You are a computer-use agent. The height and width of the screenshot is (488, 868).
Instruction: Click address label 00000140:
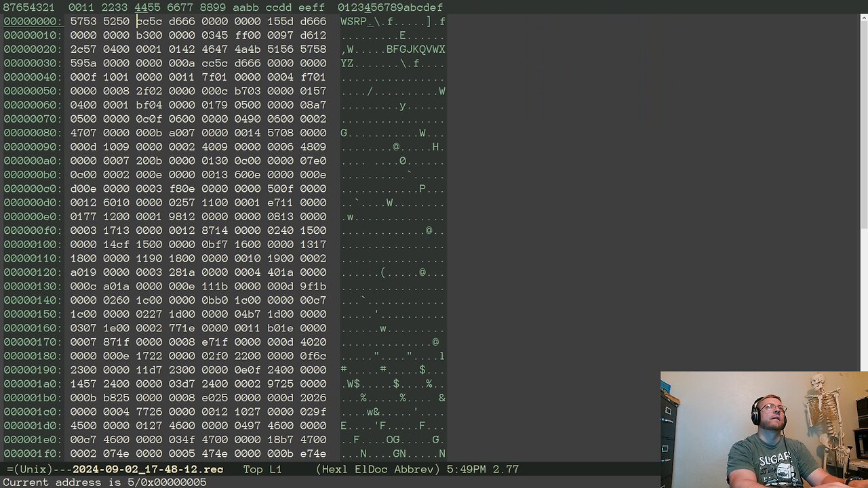click(x=33, y=300)
